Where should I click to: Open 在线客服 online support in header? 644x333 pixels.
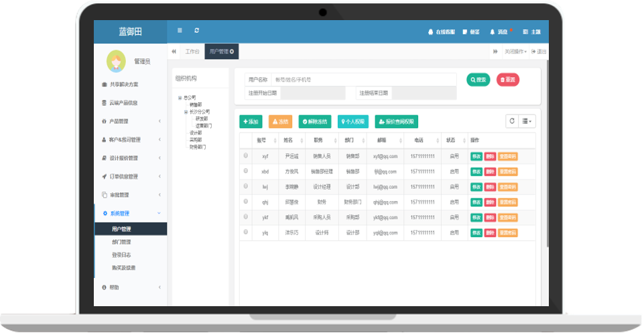pyautogui.click(x=441, y=31)
